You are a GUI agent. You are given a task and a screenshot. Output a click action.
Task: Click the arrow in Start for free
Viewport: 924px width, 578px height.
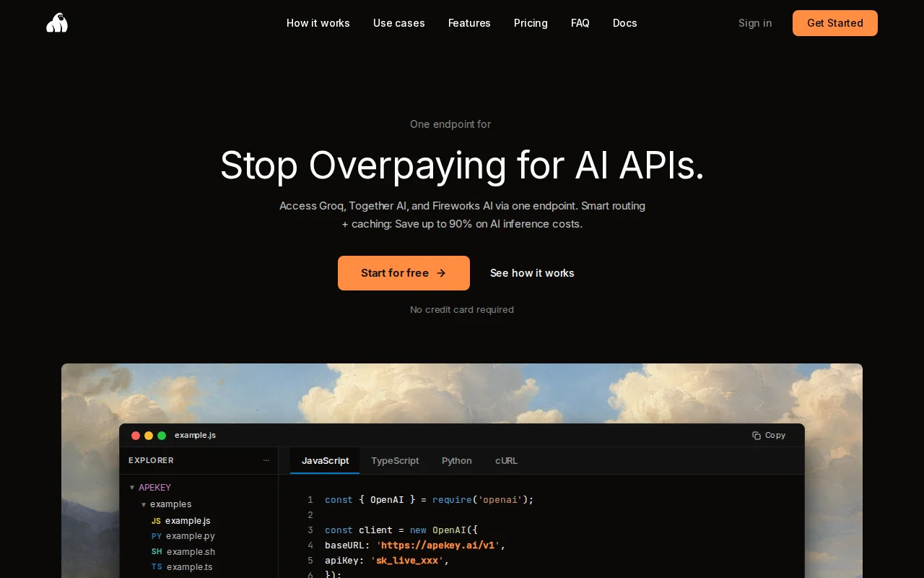coord(441,273)
